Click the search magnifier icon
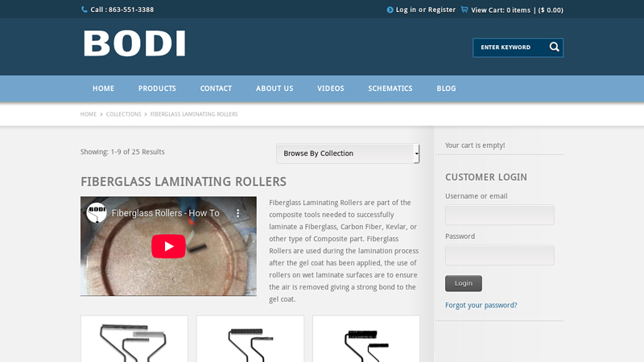 click(554, 47)
